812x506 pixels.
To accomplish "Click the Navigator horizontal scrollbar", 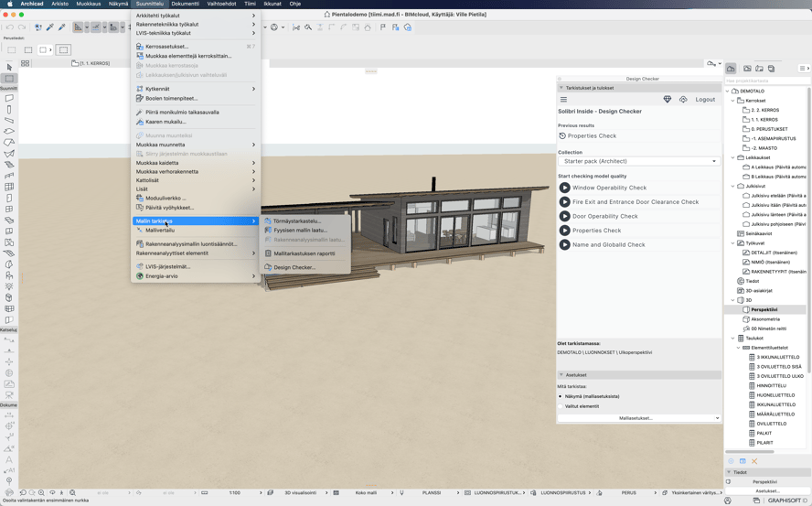I will pyautogui.click(x=749, y=452).
